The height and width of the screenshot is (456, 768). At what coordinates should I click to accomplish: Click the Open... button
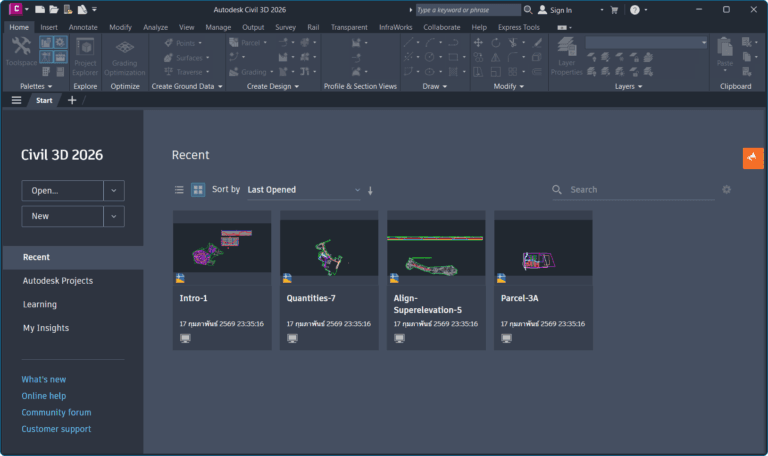click(62, 191)
